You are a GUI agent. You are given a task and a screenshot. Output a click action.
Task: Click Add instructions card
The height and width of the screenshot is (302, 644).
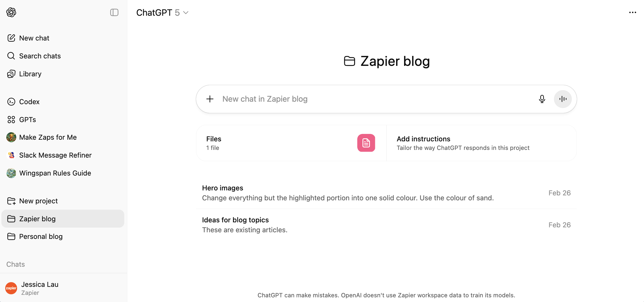tap(481, 143)
